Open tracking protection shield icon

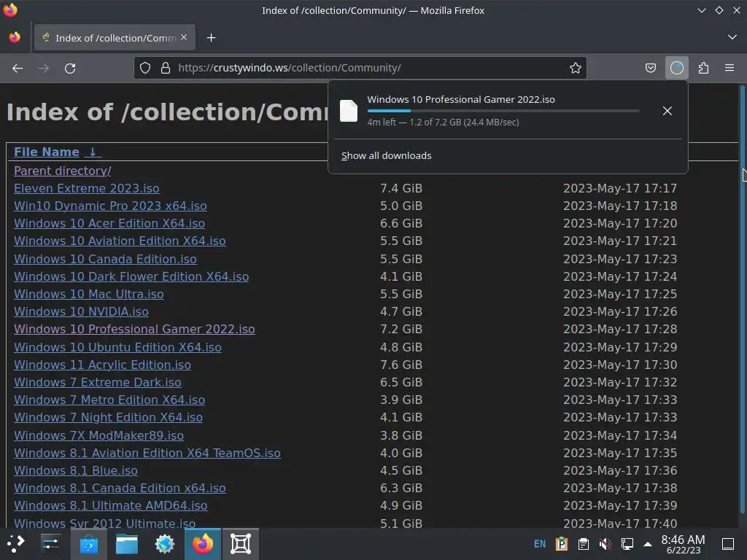(x=145, y=68)
